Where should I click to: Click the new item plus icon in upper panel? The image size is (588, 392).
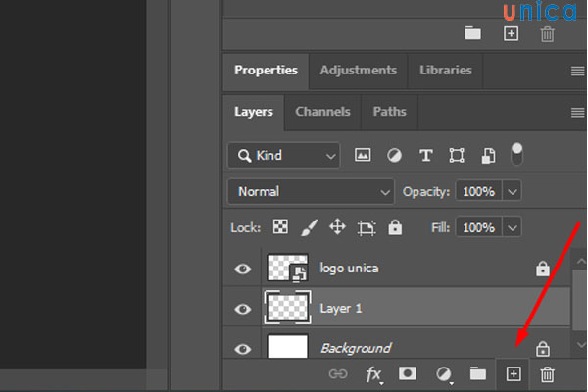(x=512, y=33)
